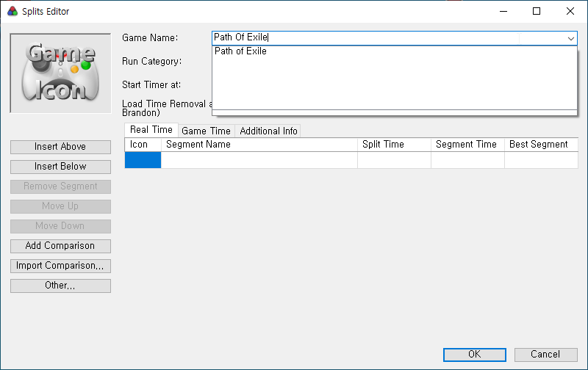Screen dimensions: 588x370
Task: Click the Segment Time column header
Action: 467,145
